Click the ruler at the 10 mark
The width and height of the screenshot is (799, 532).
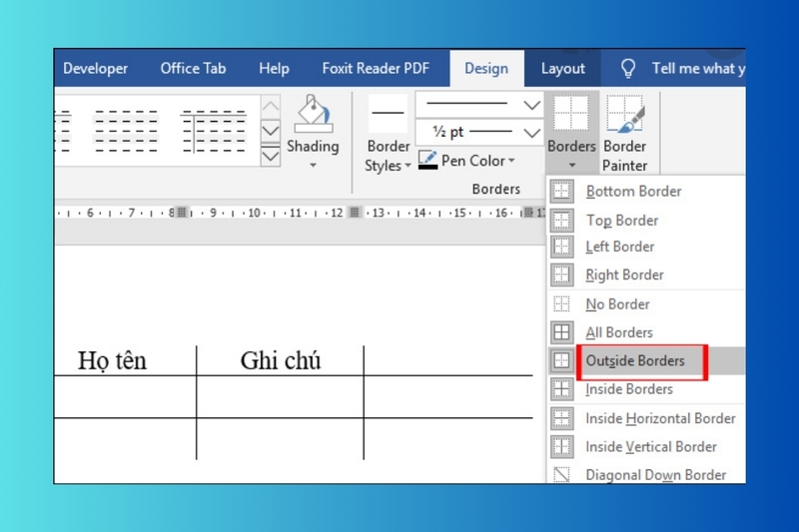pos(254,213)
